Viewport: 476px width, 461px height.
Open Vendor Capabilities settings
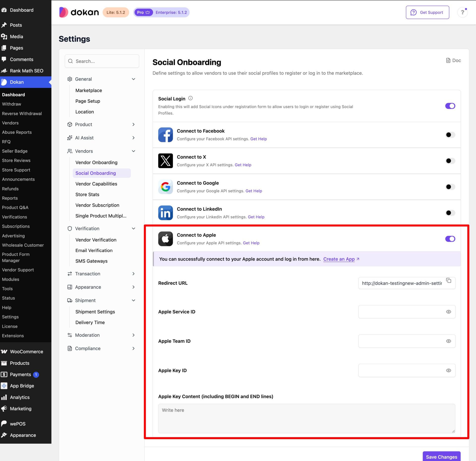pos(96,184)
